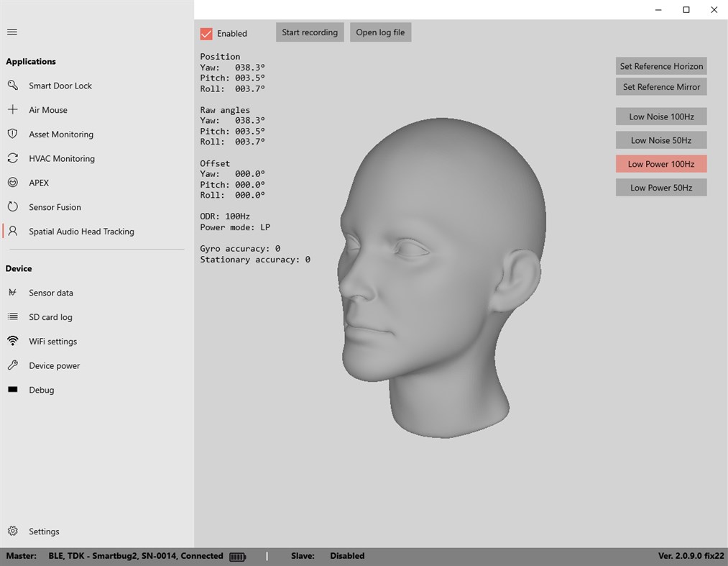Open Smart Door Lock key icon
The image size is (728, 566).
tap(12, 86)
